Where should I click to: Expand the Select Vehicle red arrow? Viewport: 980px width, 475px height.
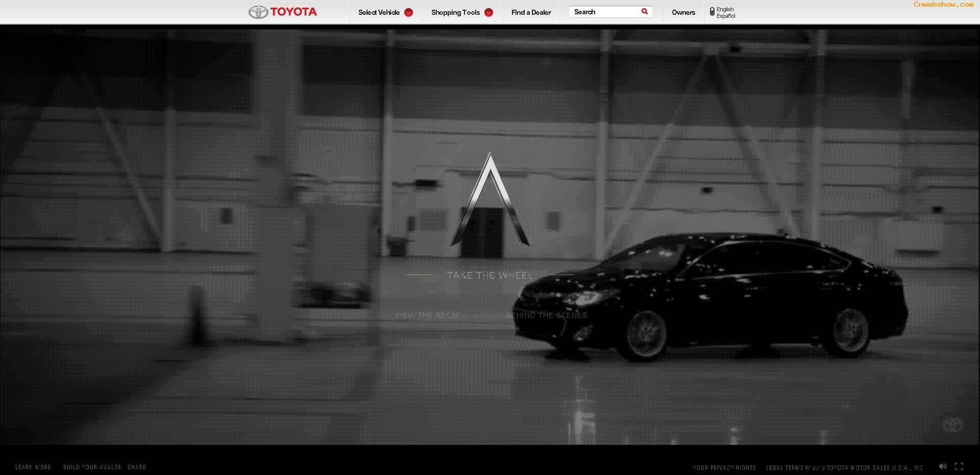point(408,13)
